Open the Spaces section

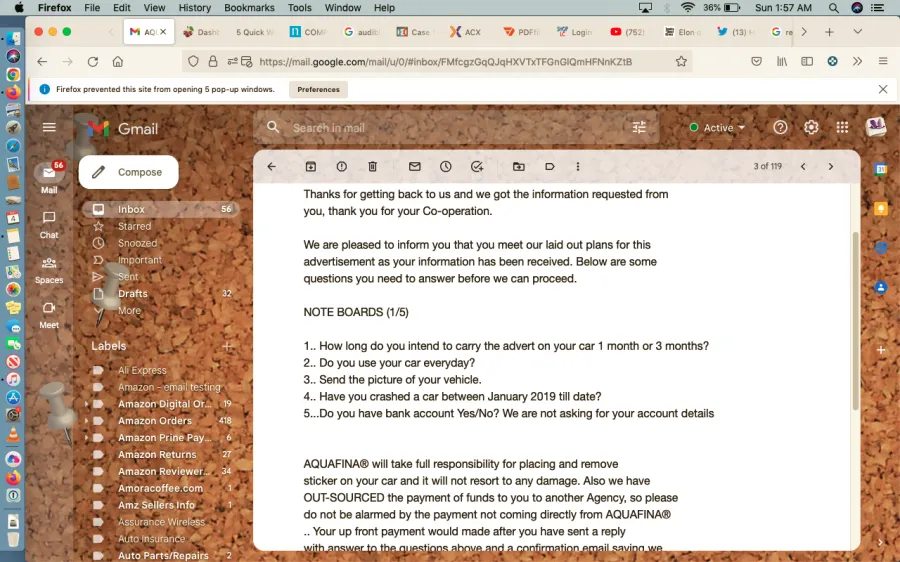(x=49, y=270)
